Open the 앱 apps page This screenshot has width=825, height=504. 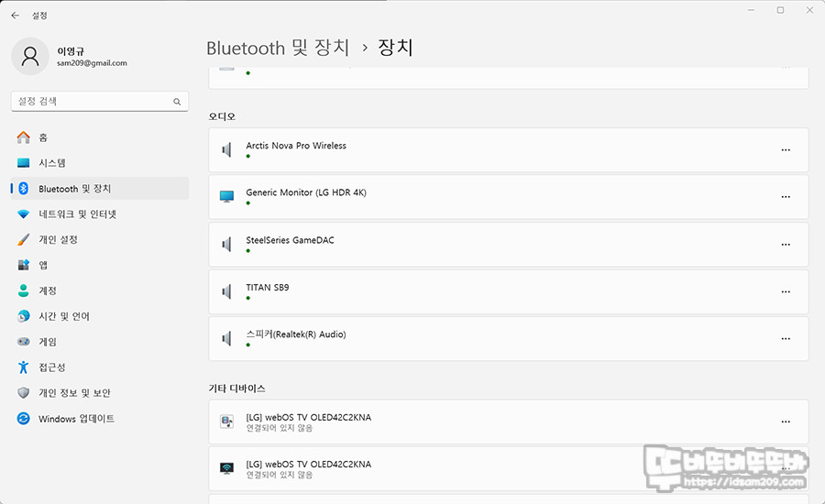[x=99, y=265]
